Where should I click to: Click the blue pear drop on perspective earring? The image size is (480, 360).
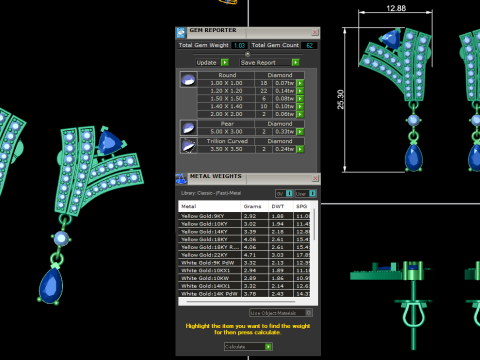click(x=51, y=286)
